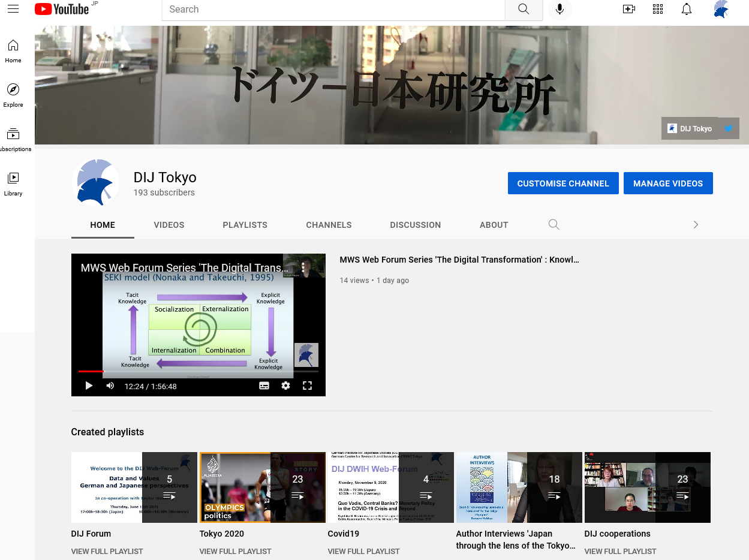The image size is (749, 560).
Task: Open the DIJ Tokyo banner link
Action: (x=690, y=128)
